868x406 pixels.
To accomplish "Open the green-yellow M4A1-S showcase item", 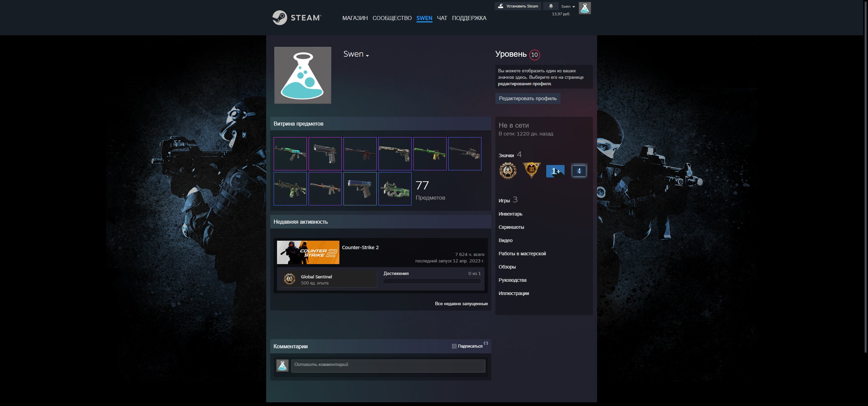I will (430, 154).
